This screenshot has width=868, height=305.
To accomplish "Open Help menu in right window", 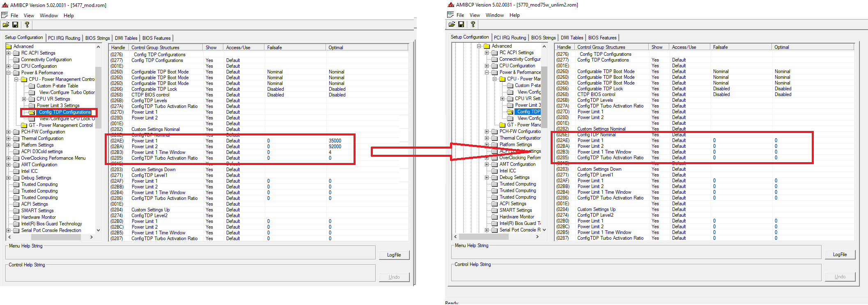I will click(x=514, y=15).
